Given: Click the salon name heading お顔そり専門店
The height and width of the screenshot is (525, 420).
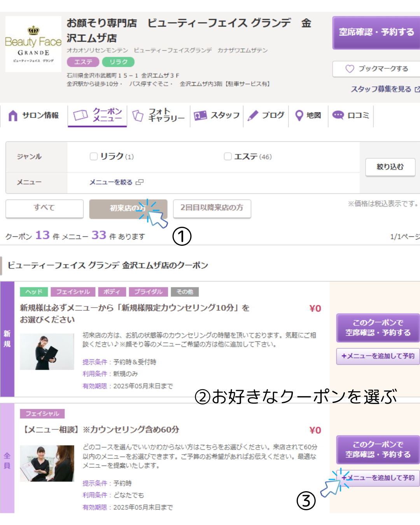Looking at the screenshot, I should click(x=189, y=30).
